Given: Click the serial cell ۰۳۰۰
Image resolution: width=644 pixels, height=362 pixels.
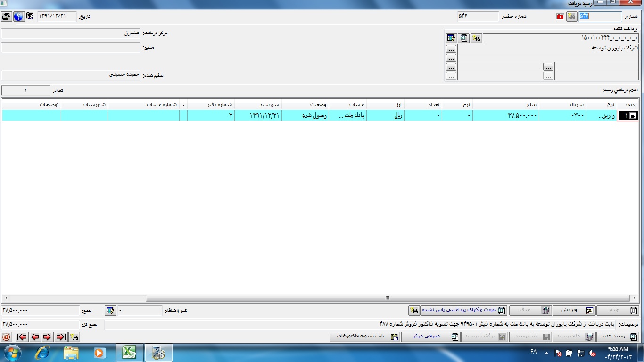Looking at the screenshot, I should point(562,115).
